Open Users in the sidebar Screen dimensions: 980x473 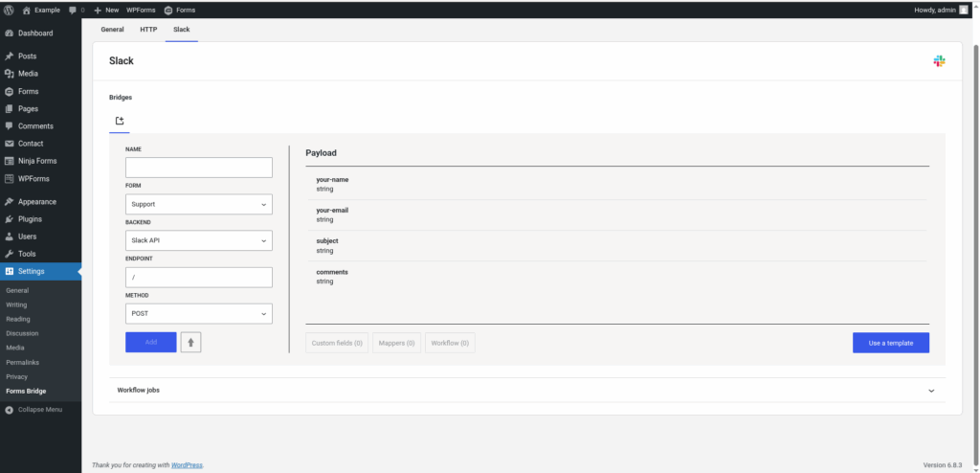[40, 236]
